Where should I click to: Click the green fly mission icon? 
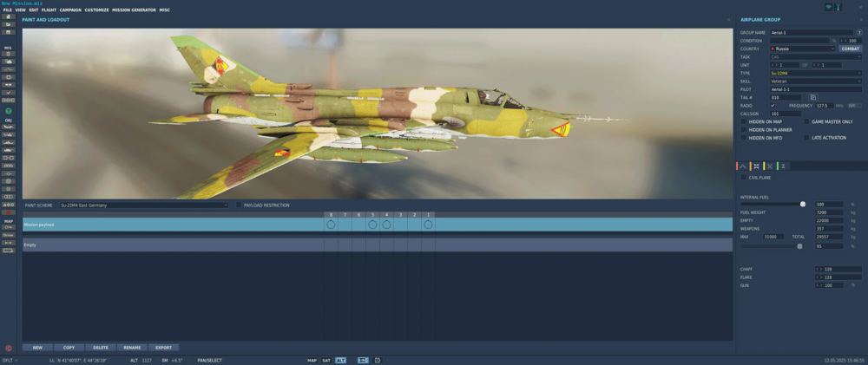(9, 111)
